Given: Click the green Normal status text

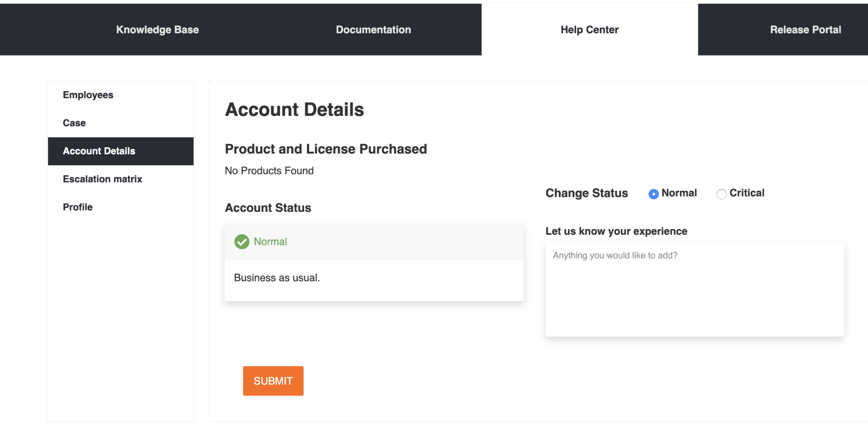Looking at the screenshot, I should tap(270, 242).
